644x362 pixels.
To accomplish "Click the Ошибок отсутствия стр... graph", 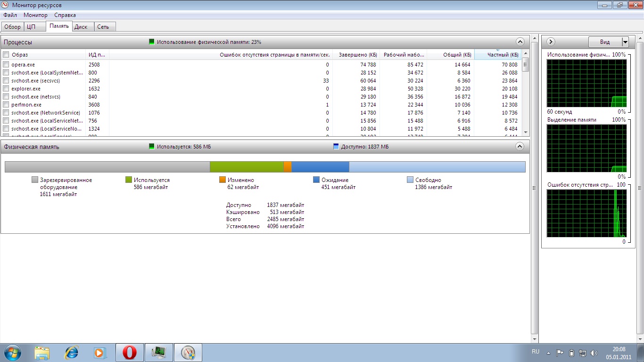I will coord(586,214).
